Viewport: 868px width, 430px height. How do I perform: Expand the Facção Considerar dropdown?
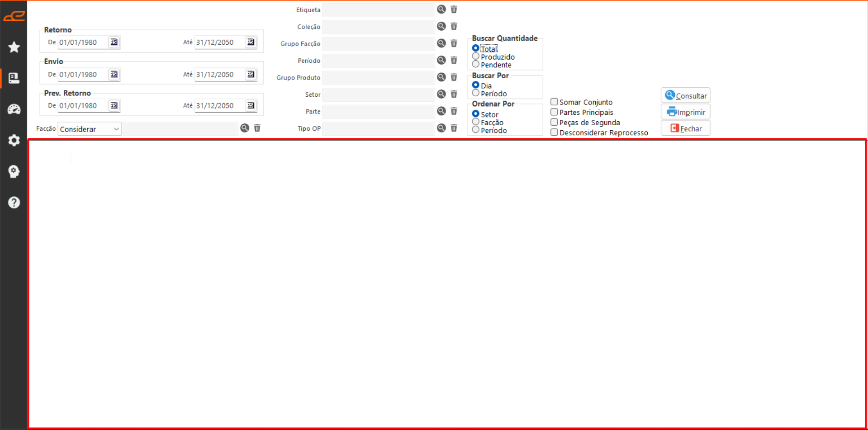click(x=90, y=129)
